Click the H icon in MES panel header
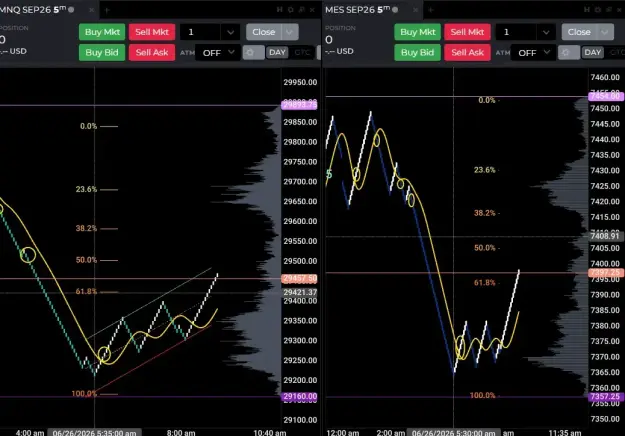This screenshot has height=436, width=625. tap(587, 10)
